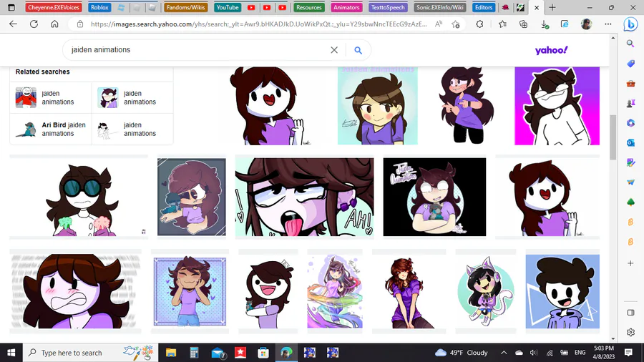The image size is (644, 362).
Task: Toggle the sidebar visibility panel icon
Action: (630, 313)
